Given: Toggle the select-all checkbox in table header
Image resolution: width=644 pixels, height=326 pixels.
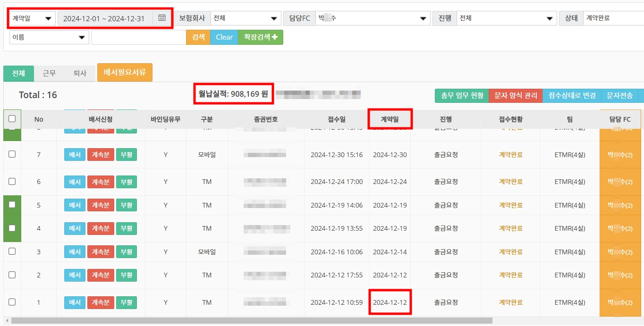Looking at the screenshot, I should click(12, 119).
